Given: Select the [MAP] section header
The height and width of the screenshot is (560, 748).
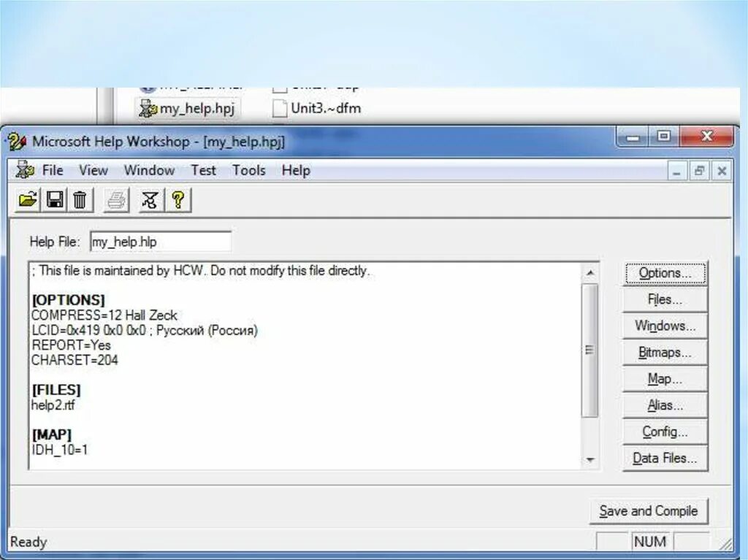Looking at the screenshot, I should (x=52, y=434).
